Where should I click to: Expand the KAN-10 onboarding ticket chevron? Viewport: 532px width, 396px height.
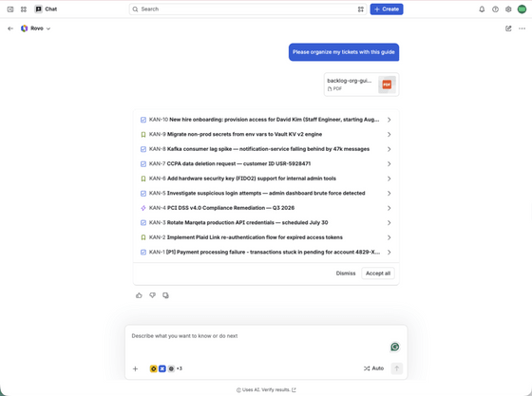point(389,120)
